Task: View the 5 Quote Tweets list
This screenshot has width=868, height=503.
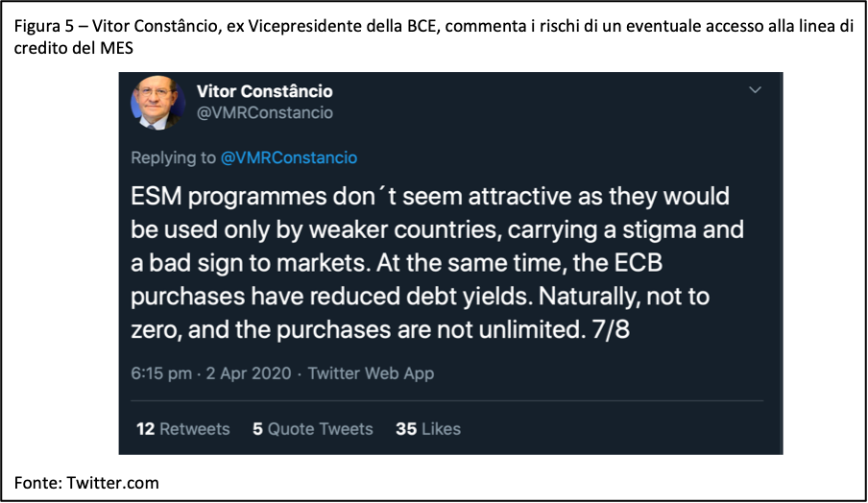Action: [x=312, y=429]
